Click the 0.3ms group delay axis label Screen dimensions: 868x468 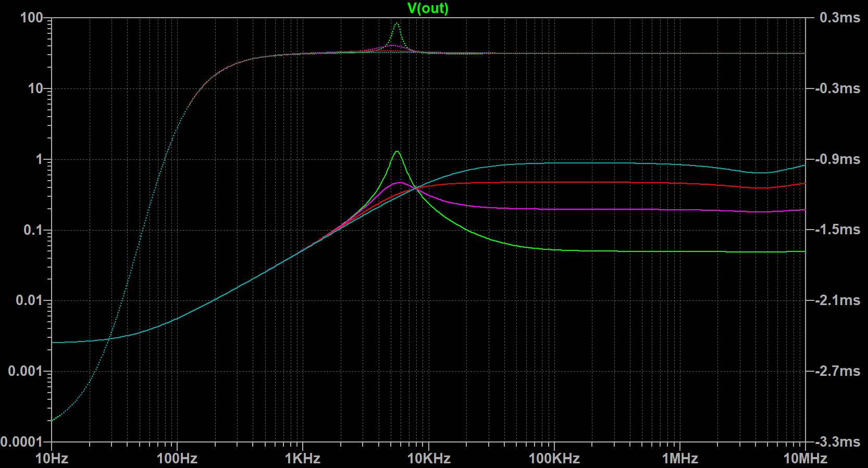[x=840, y=18]
